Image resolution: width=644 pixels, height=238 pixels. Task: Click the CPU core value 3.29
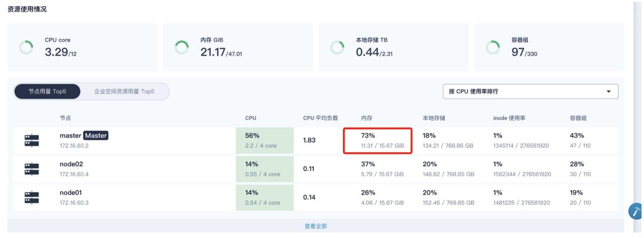pyautogui.click(x=56, y=52)
